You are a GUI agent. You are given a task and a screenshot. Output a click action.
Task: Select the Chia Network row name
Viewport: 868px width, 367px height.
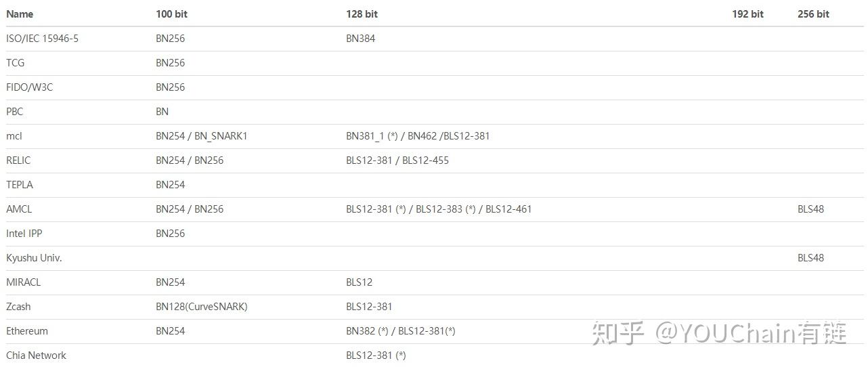click(x=36, y=355)
